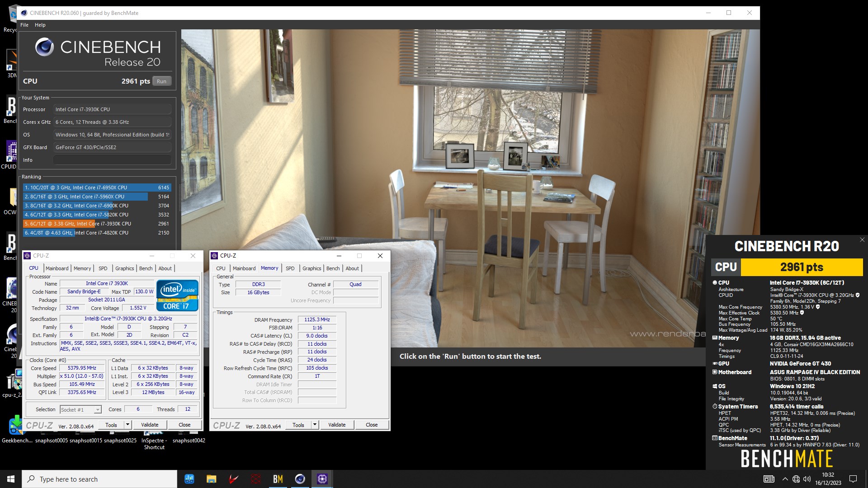868x488 pixels.
Task: Select ranking row i7-6900K CPU
Action: (97, 206)
